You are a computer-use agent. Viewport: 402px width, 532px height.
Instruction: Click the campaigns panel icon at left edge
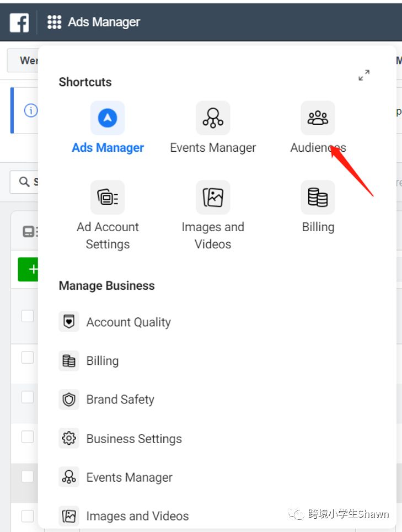pyautogui.click(x=29, y=232)
